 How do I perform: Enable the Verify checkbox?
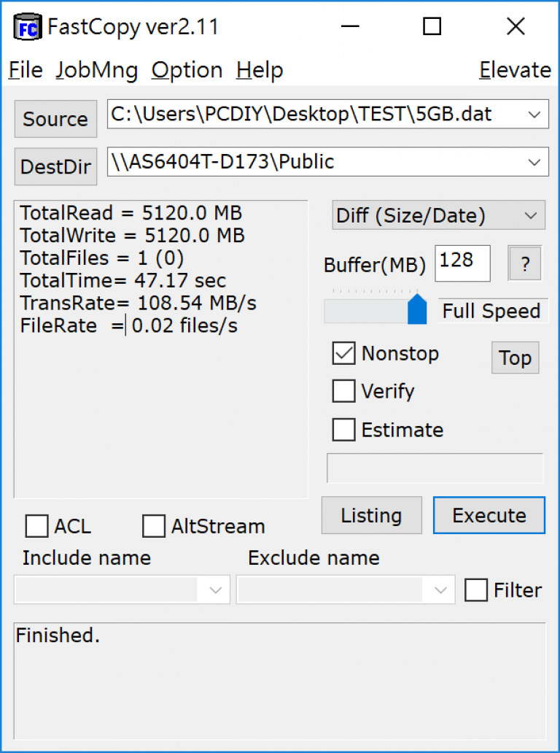point(343,391)
